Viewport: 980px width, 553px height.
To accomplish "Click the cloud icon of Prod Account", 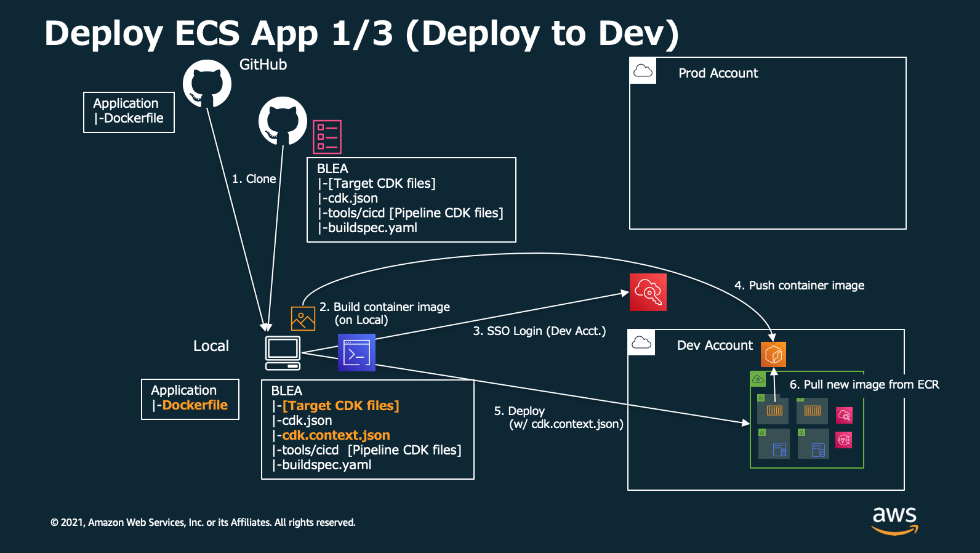I will [643, 71].
